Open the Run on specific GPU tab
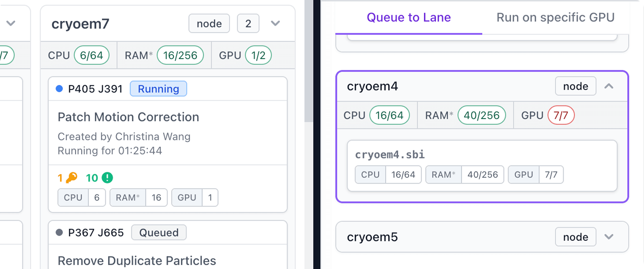This screenshot has width=644, height=269. tap(555, 18)
